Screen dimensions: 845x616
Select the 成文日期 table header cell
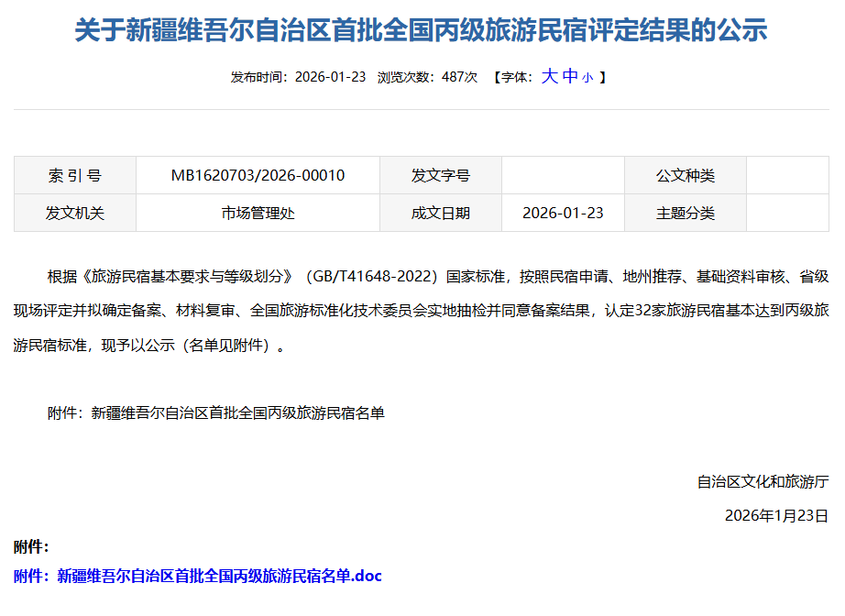click(440, 213)
